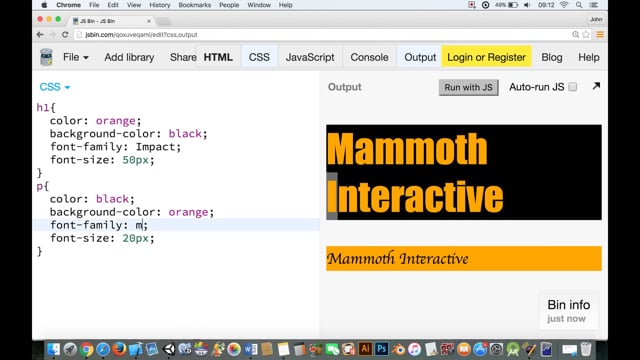Screen dimensions: 640x360
Task: Enable the Auto-run JS checkbox
Action: pos(573,87)
